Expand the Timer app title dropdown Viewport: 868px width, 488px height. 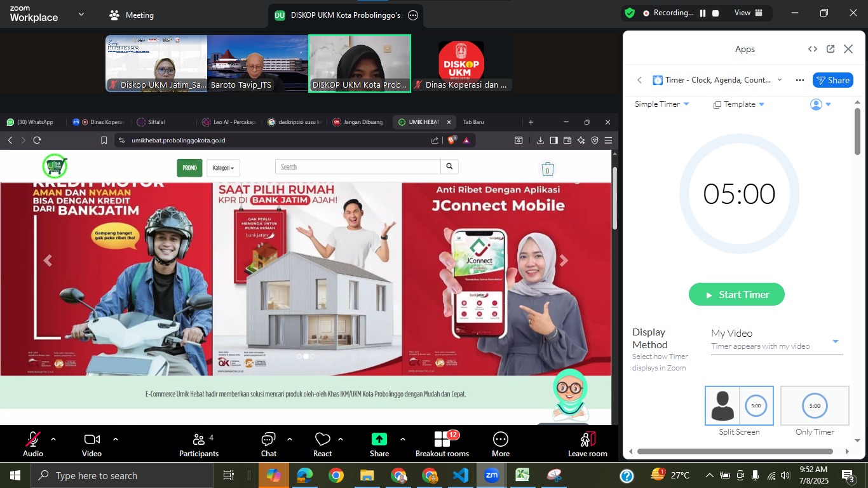coord(780,80)
